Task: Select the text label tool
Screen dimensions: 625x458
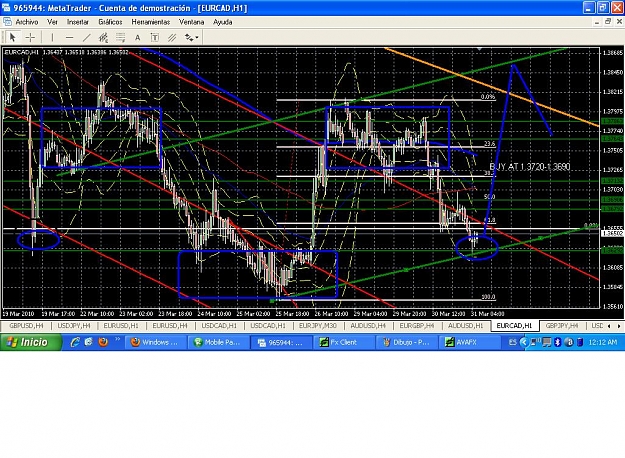Action: tap(155, 37)
